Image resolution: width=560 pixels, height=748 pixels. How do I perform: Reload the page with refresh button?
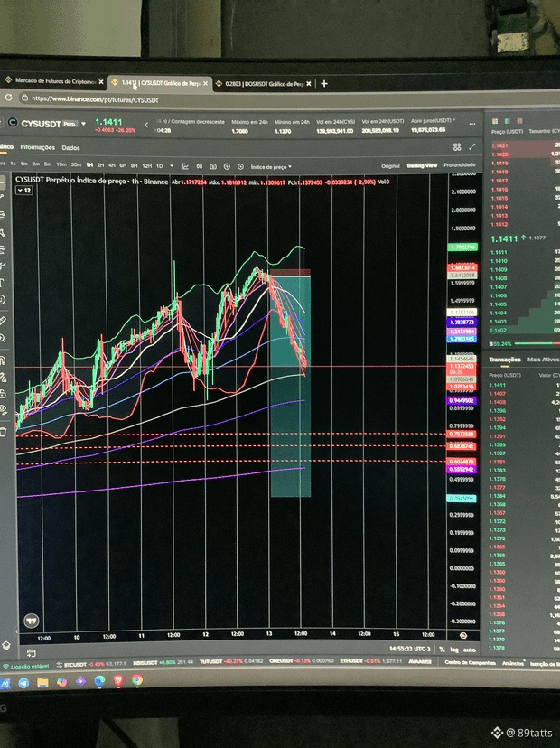pos(9,98)
